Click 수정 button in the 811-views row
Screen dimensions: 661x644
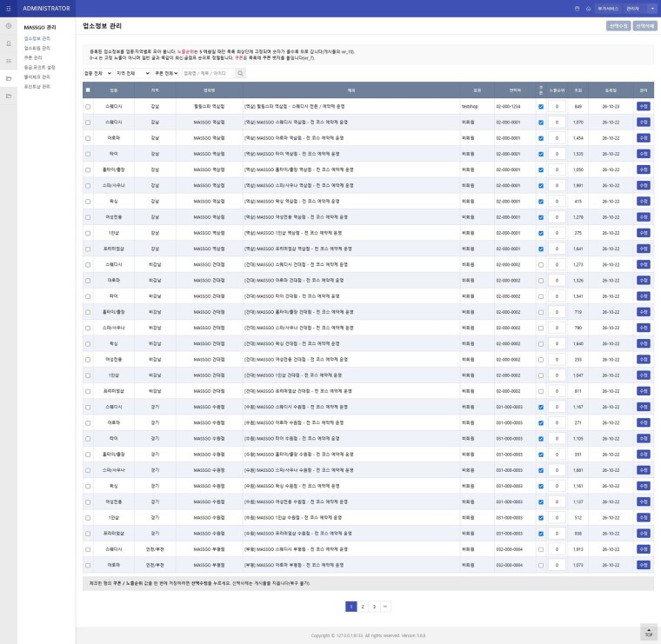click(644, 391)
